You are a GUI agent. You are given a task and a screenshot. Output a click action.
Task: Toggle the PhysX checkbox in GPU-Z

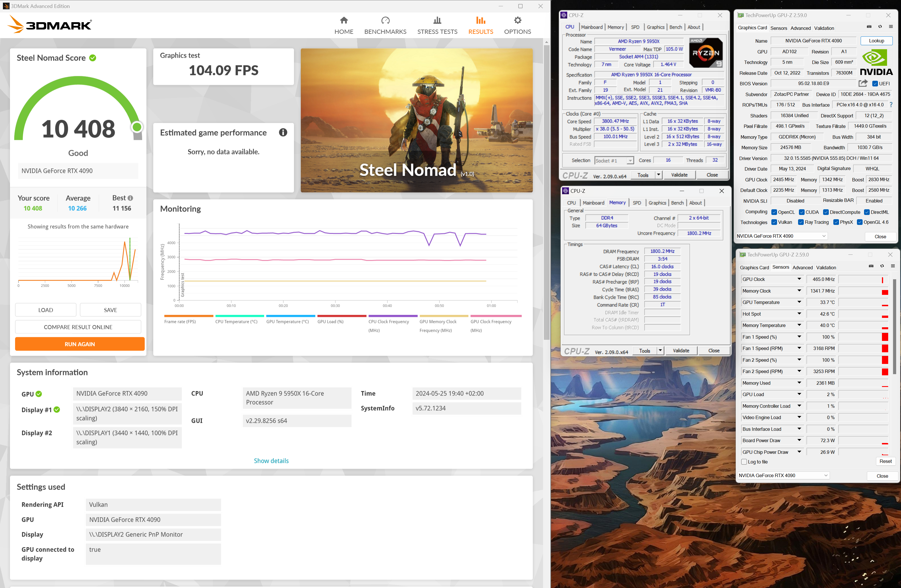(x=836, y=222)
